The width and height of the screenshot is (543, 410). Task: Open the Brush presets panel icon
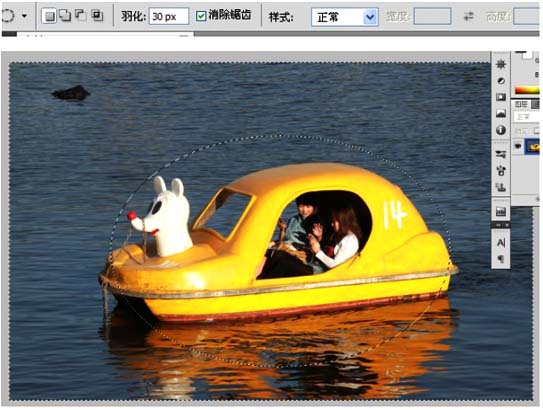coord(501,154)
